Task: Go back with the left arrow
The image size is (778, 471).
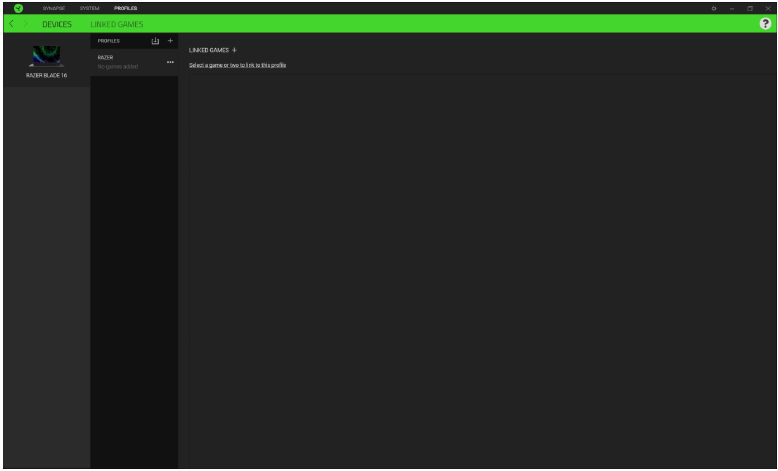Action: click(11, 24)
